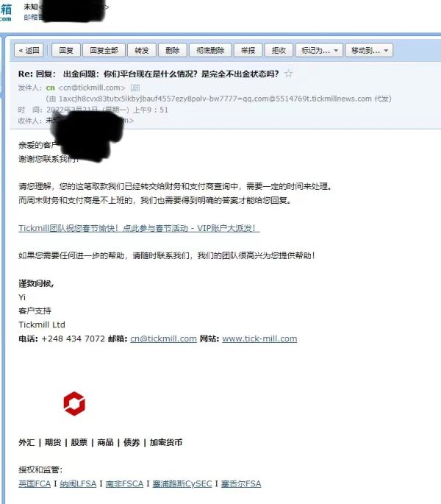
Task: Go back with the 返回 button
Action: [x=29, y=51]
